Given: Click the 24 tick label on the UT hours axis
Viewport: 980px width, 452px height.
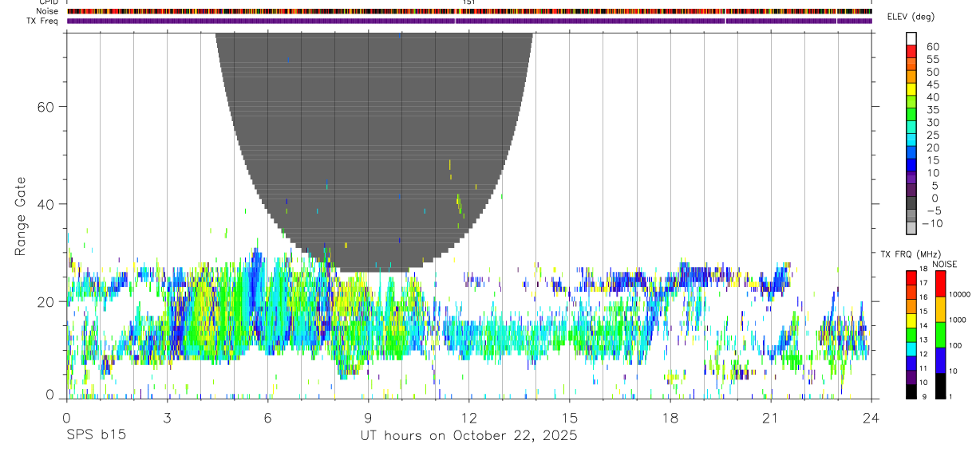Looking at the screenshot, I should click(x=871, y=417).
